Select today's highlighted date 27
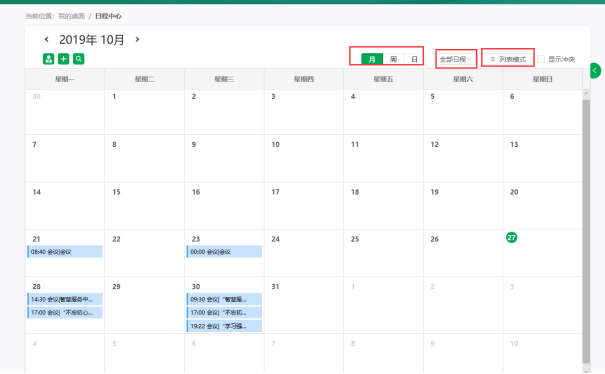 (x=512, y=237)
